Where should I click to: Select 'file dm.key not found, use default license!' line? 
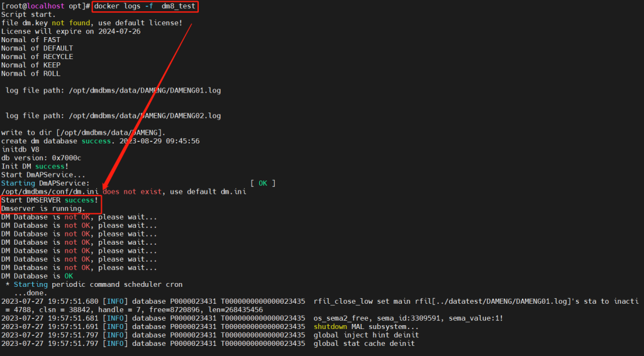coord(92,23)
